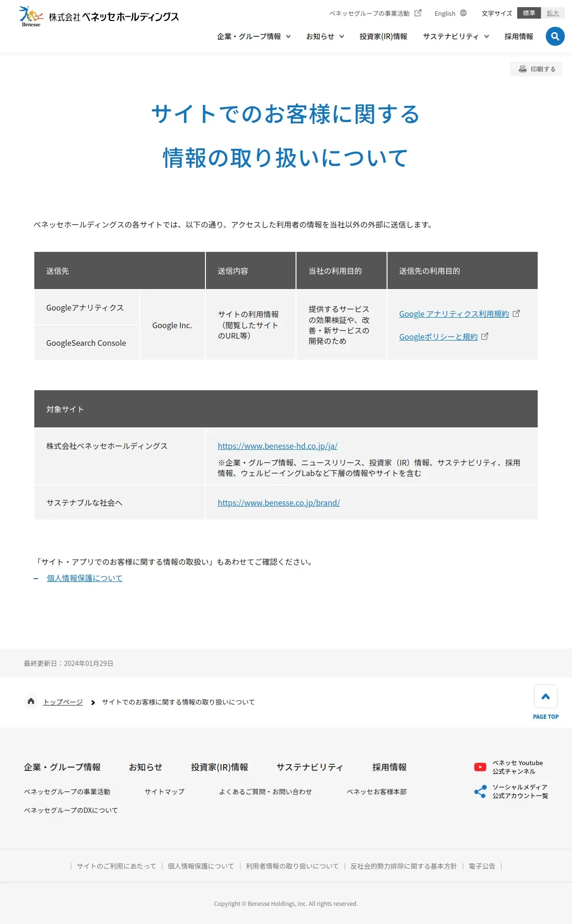Screen dimensions: 572x924
Task: Open サイトのご利用にあたって footer link
Action: [x=116, y=866]
